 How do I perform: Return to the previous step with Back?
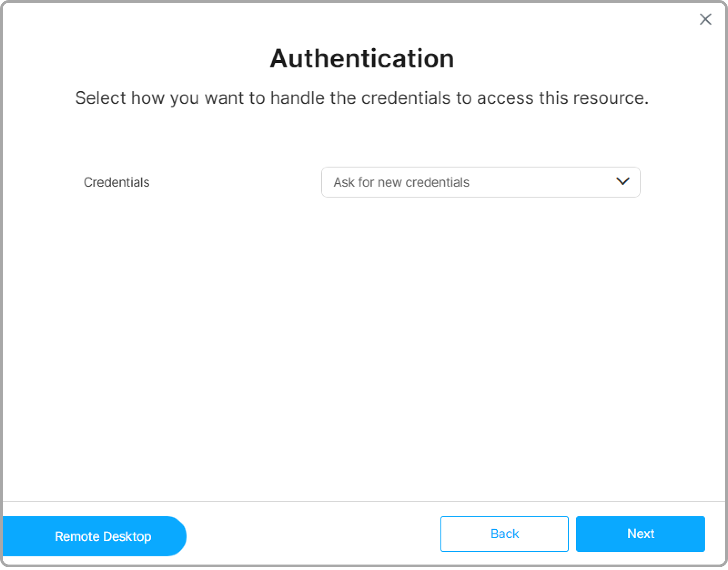point(504,534)
